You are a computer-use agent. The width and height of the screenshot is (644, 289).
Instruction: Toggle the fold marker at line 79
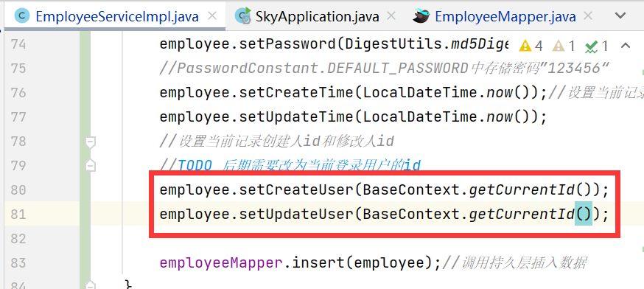(x=91, y=166)
